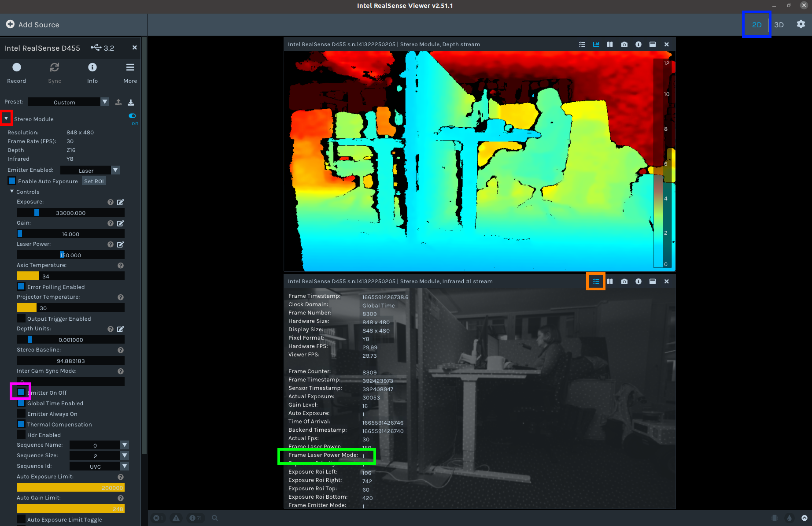The width and height of the screenshot is (812, 526).
Task: Click the Add Source button
Action: (x=33, y=25)
